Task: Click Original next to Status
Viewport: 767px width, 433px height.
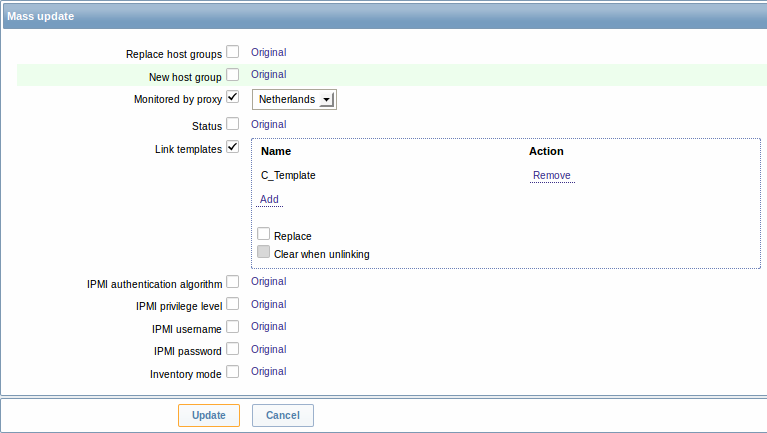Action: [x=269, y=124]
